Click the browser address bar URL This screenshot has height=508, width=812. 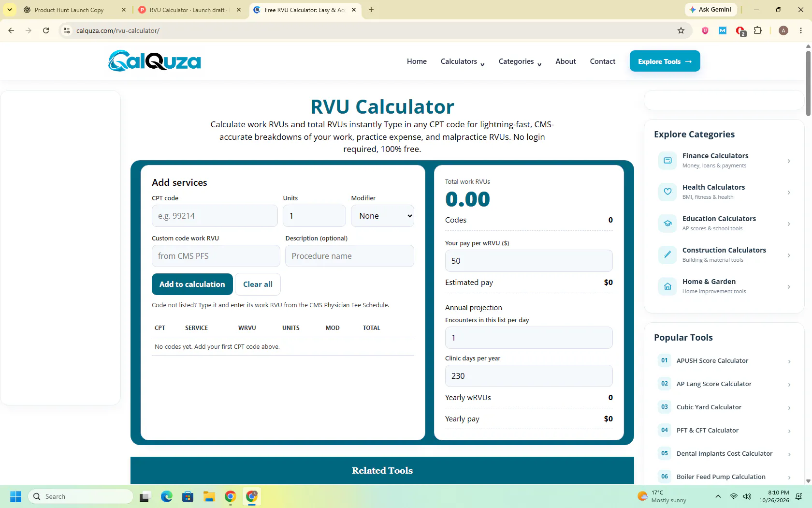pyautogui.click(x=118, y=30)
